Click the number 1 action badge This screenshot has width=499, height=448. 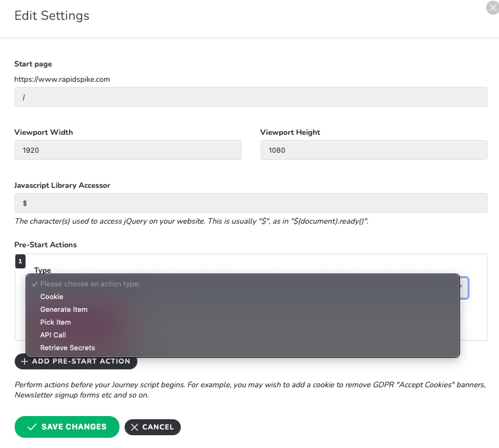(20, 261)
